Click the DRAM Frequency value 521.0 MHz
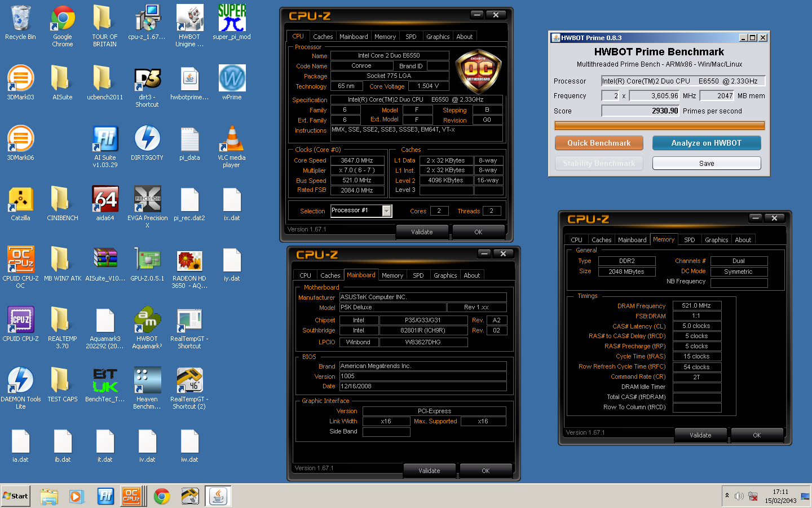 (697, 305)
